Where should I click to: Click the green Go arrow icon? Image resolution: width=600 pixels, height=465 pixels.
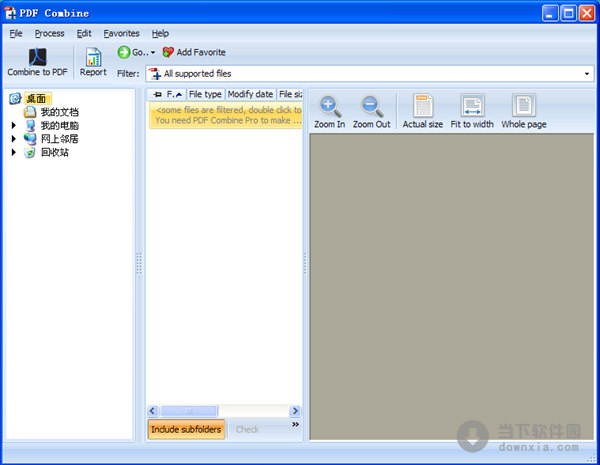pos(124,52)
